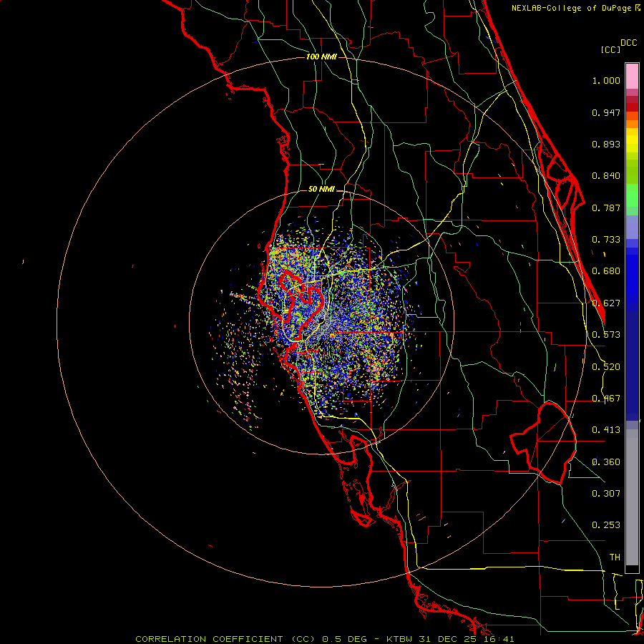
Task: Click the TH threshold label on the scale
Action: click(x=615, y=557)
